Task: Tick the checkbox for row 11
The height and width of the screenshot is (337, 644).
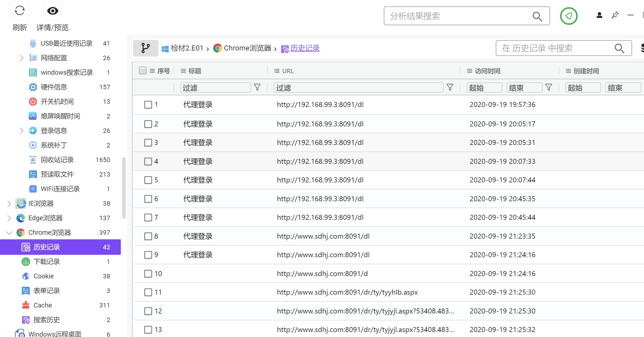Action: pyautogui.click(x=148, y=292)
